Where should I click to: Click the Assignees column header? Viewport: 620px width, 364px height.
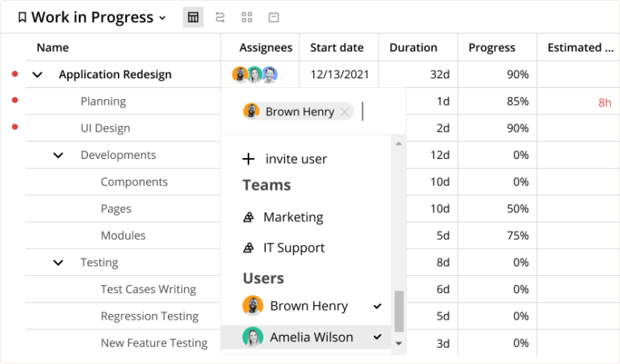(266, 48)
